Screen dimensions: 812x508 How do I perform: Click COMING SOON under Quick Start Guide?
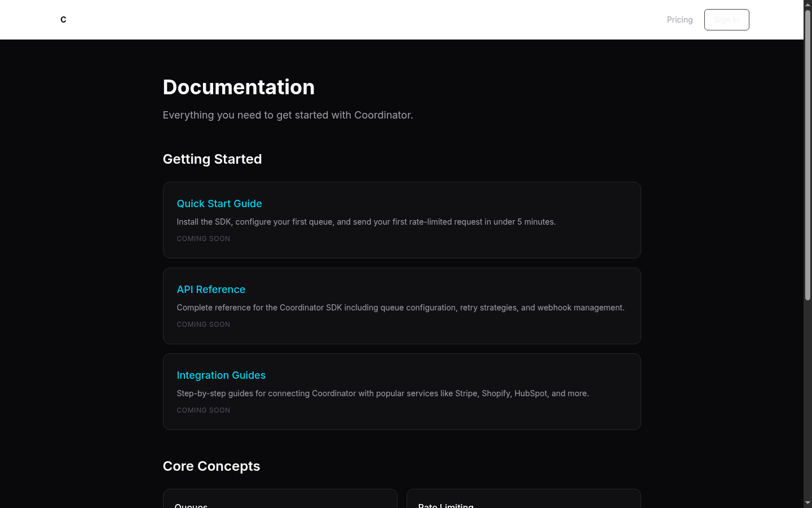(x=204, y=239)
